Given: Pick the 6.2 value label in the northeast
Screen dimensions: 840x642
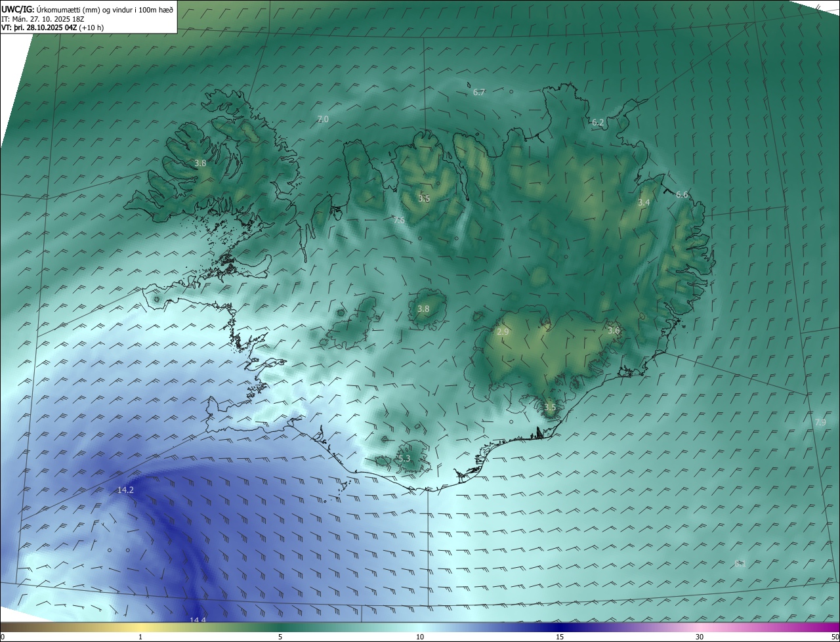Looking at the screenshot, I should [598, 123].
